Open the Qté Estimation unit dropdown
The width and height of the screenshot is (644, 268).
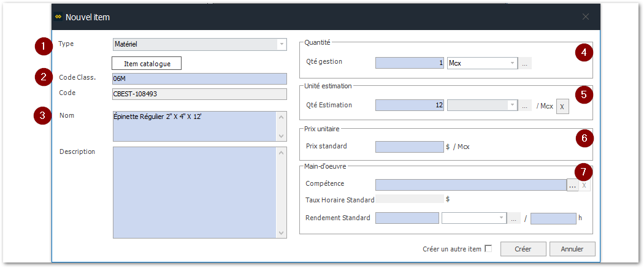point(513,105)
